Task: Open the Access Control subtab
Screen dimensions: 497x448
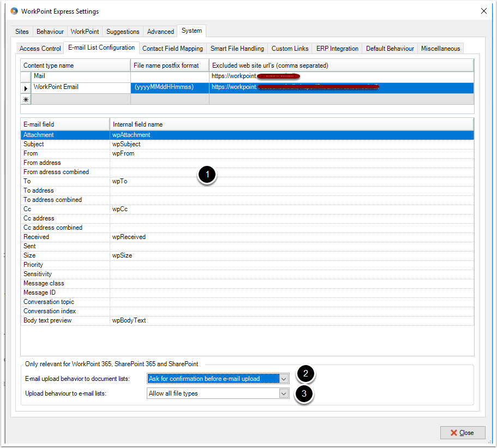Action: click(40, 49)
